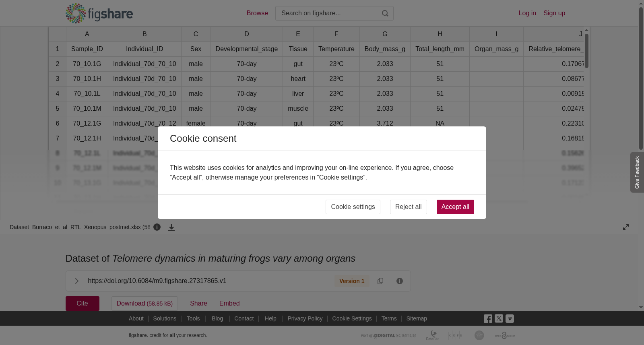644x345 pixels.
Task: Open DOI version info icon
Action: click(400, 281)
